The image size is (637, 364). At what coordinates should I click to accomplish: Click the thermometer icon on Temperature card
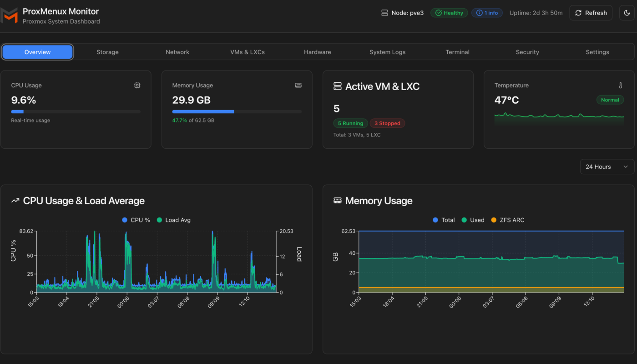click(x=621, y=85)
